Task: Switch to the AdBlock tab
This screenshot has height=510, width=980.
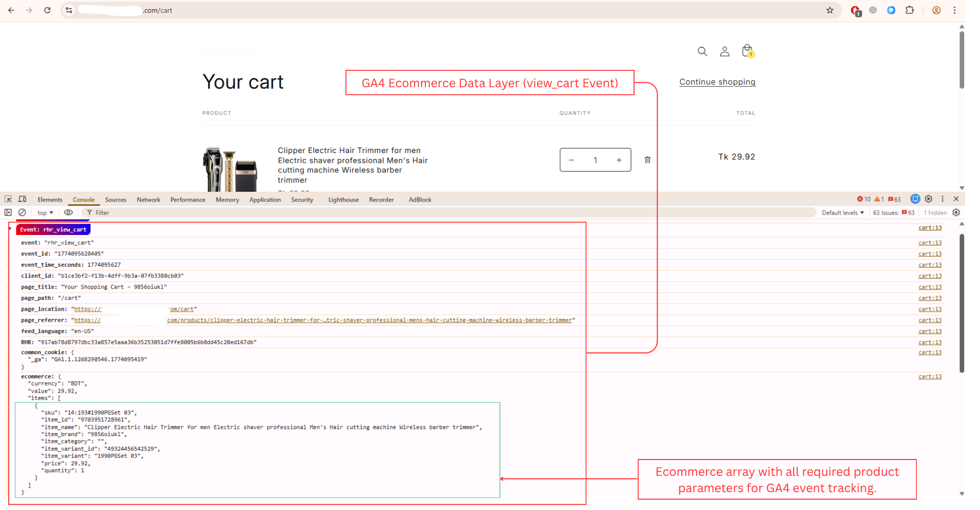Action: [x=420, y=200]
